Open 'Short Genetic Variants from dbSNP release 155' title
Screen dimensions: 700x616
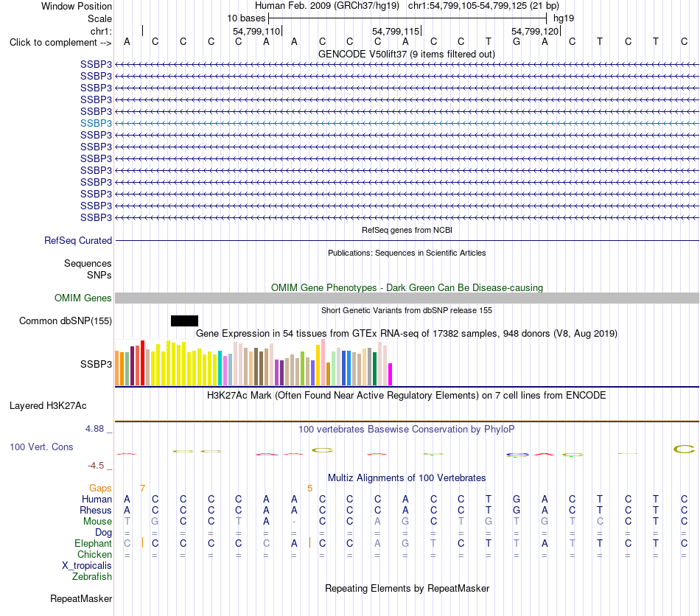click(x=407, y=310)
